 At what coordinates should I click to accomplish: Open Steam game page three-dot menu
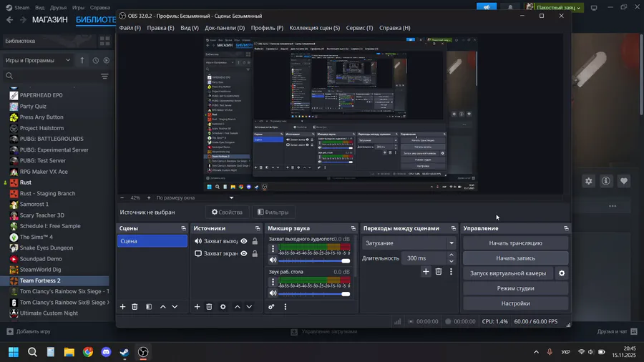click(x=613, y=207)
